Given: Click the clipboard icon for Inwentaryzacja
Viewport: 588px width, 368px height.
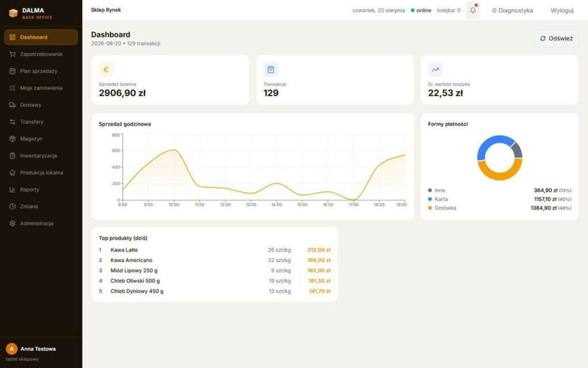Looking at the screenshot, I should pos(13,155).
